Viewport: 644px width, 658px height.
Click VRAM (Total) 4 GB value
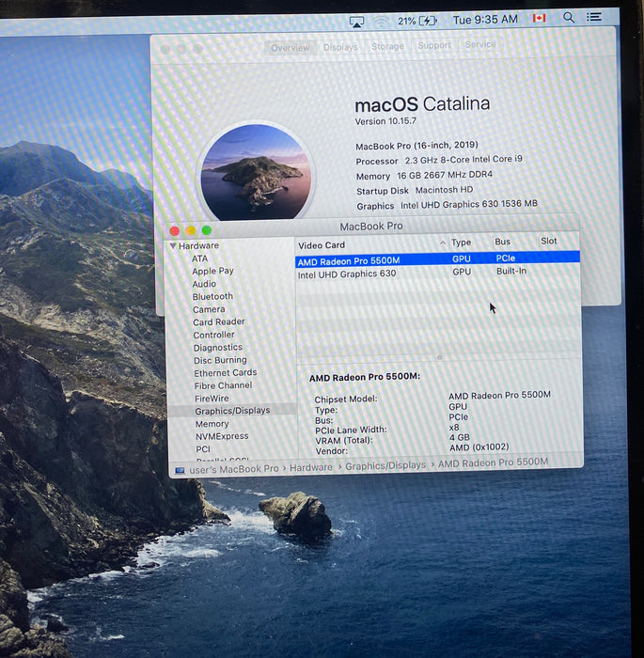(x=460, y=437)
